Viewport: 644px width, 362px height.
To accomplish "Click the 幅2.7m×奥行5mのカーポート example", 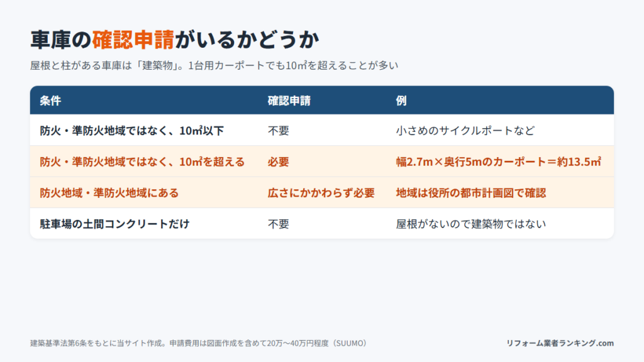I will click(499, 162).
